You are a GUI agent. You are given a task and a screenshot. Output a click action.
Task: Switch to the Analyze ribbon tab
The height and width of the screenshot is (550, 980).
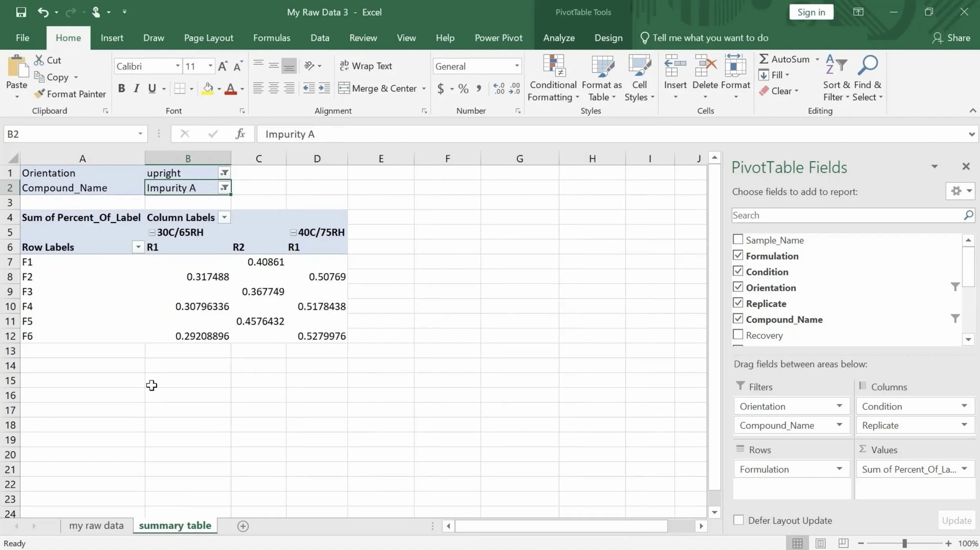click(x=559, y=38)
